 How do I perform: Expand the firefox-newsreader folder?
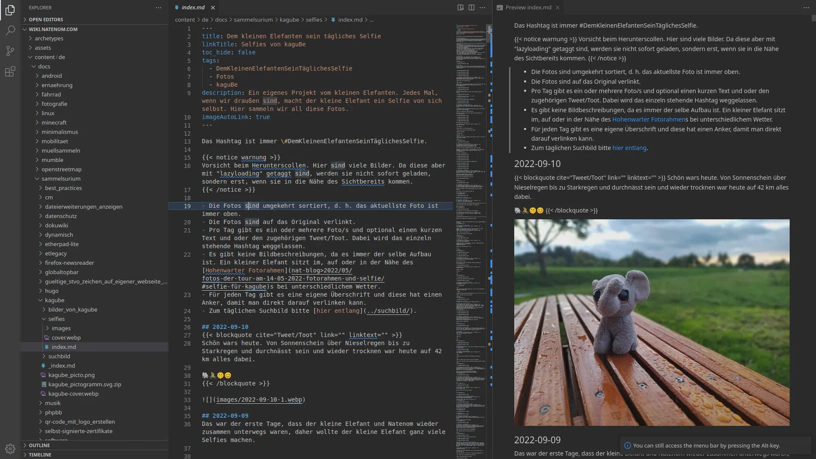click(x=69, y=263)
